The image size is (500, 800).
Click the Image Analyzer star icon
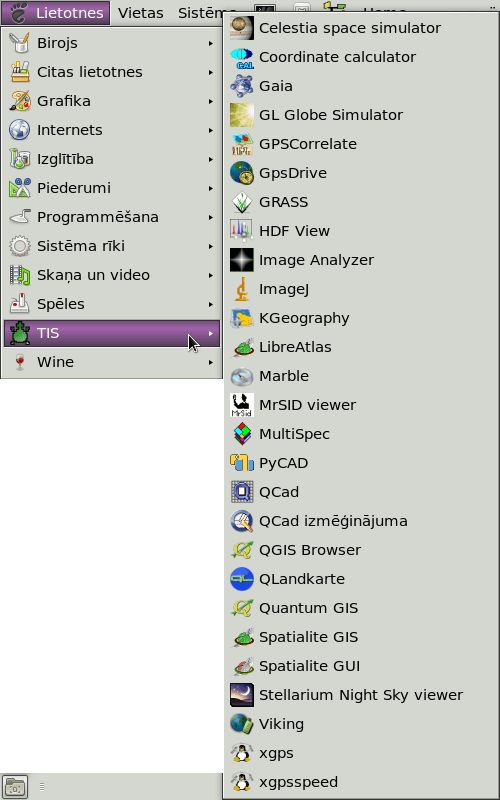[x=242, y=260]
